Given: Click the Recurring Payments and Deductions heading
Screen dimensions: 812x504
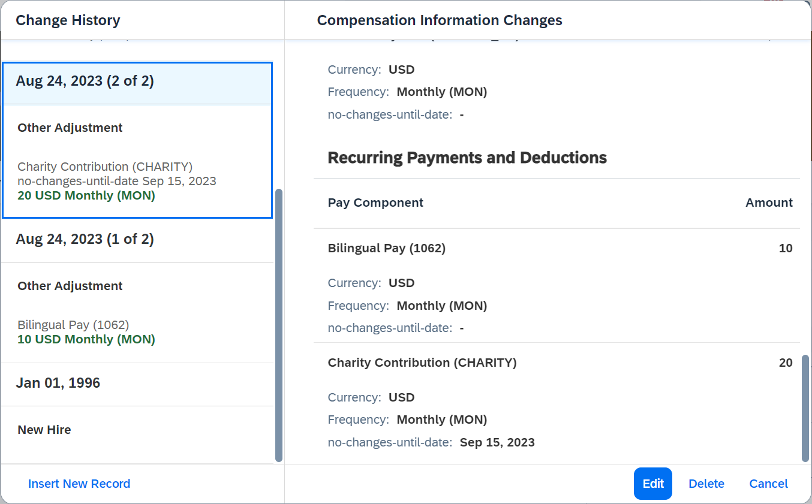Looking at the screenshot, I should (467, 158).
